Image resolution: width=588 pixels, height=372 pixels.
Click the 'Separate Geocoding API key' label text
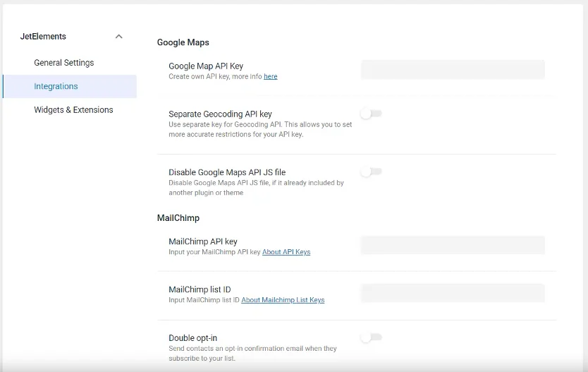(220, 114)
